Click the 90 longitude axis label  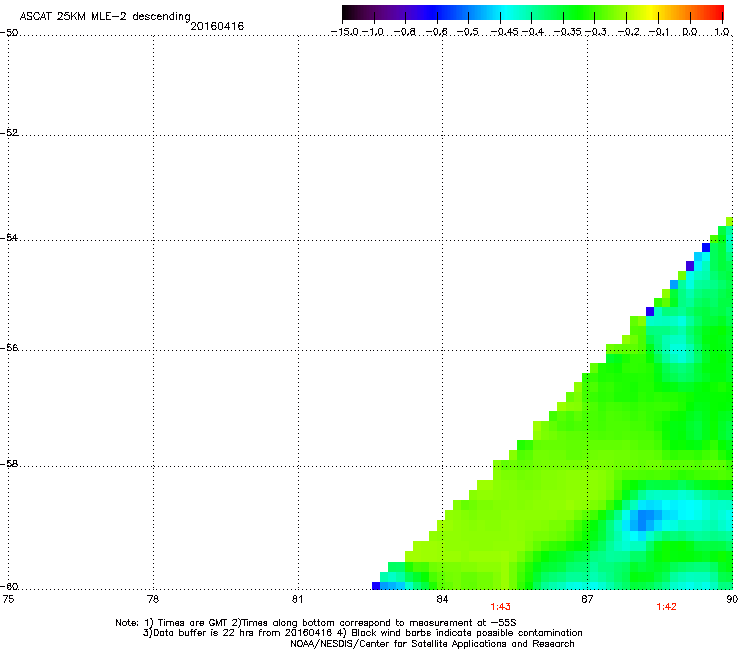pyautogui.click(x=732, y=599)
